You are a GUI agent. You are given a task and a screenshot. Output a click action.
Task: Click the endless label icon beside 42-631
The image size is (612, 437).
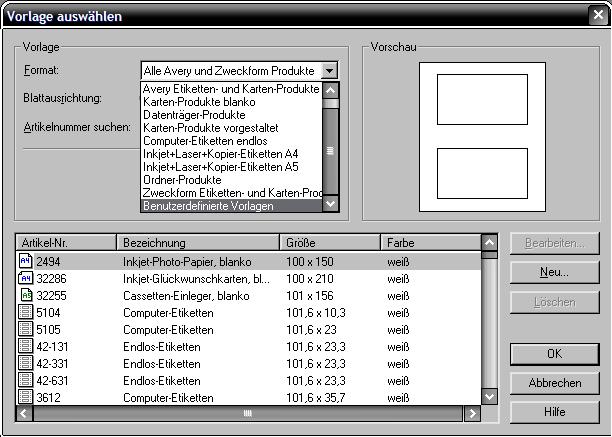click(x=25, y=380)
